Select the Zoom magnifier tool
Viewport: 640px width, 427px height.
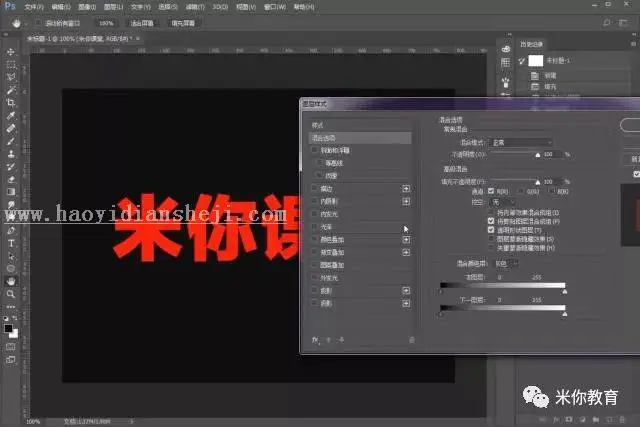point(11,294)
